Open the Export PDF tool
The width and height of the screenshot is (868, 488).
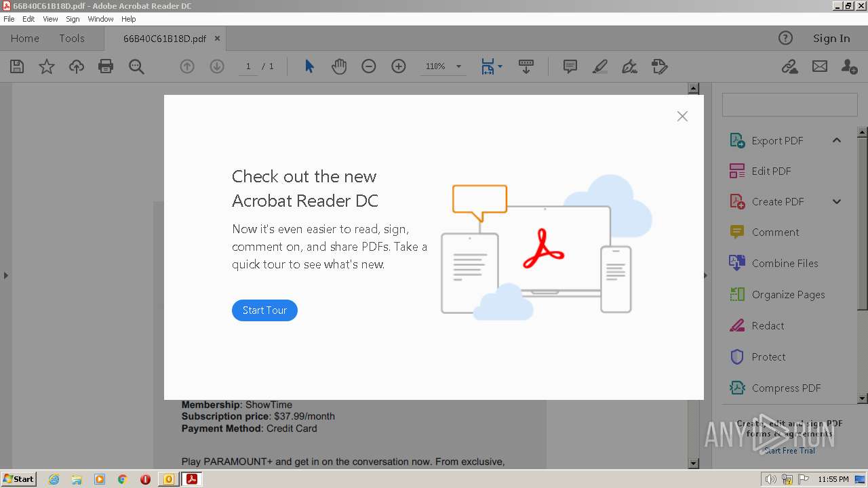tap(777, 140)
